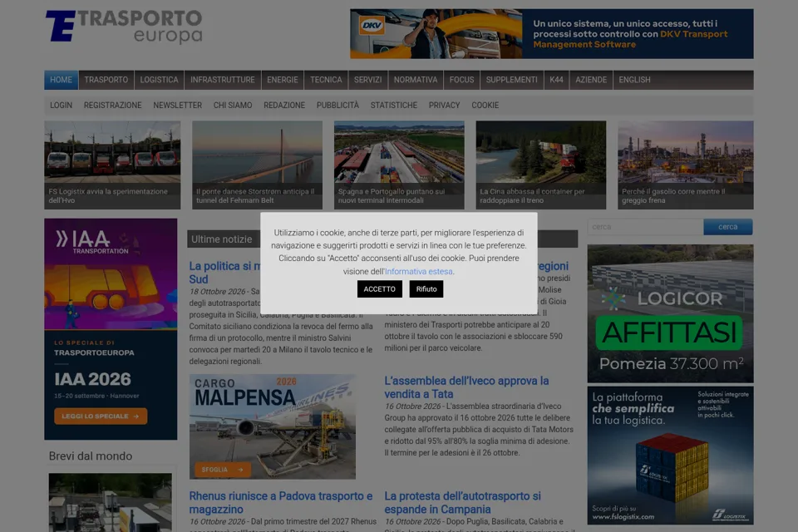
Task: Click the Brevi dal mondo heading
Action: [x=91, y=456]
